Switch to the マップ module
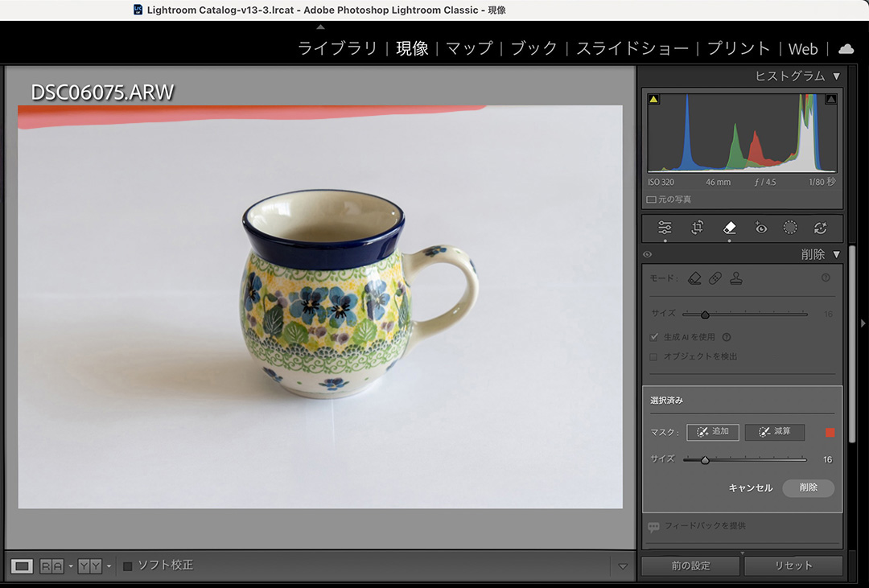Screen dimensions: 869x588 tap(469, 49)
